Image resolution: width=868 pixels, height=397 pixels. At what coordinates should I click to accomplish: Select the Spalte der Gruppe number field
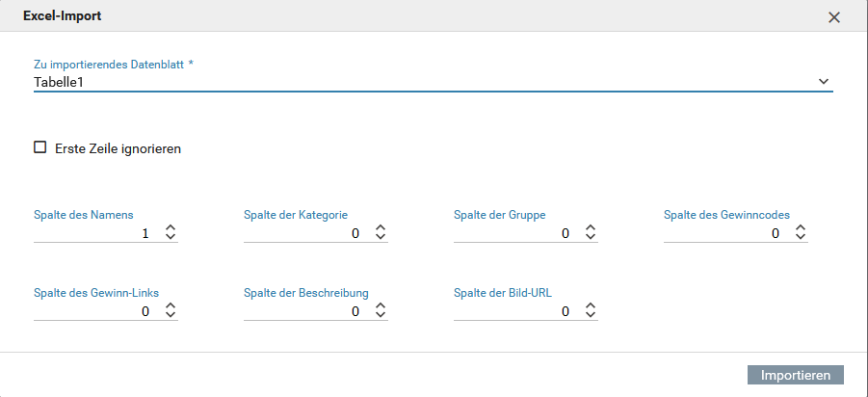514,233
